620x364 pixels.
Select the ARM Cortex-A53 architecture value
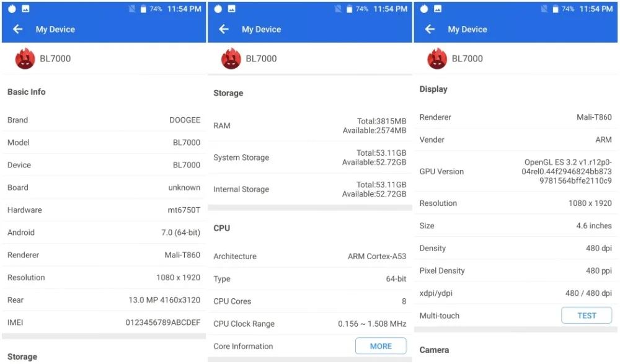tap(377, 256)
